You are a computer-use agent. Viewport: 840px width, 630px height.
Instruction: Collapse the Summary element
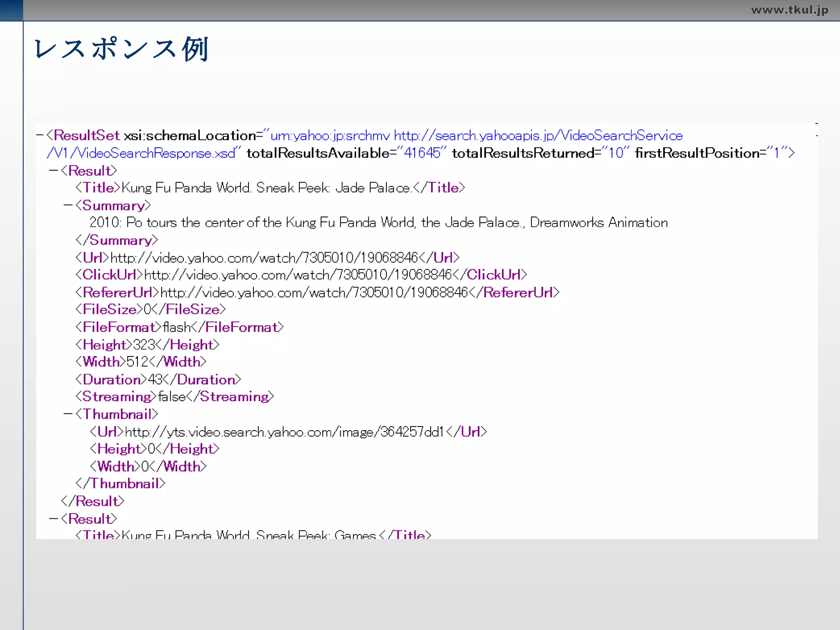point(68,205)
